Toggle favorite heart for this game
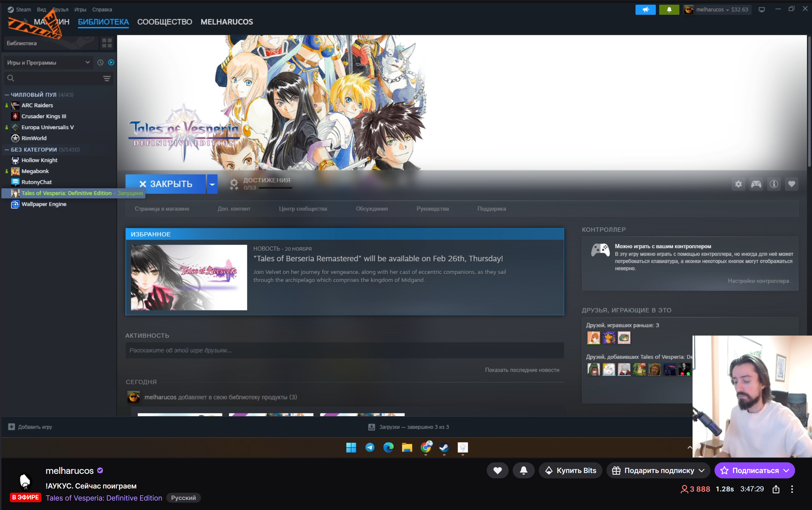The width and height of the screenshot is (812, 510). pyautogui.click(x=791, y=184)
